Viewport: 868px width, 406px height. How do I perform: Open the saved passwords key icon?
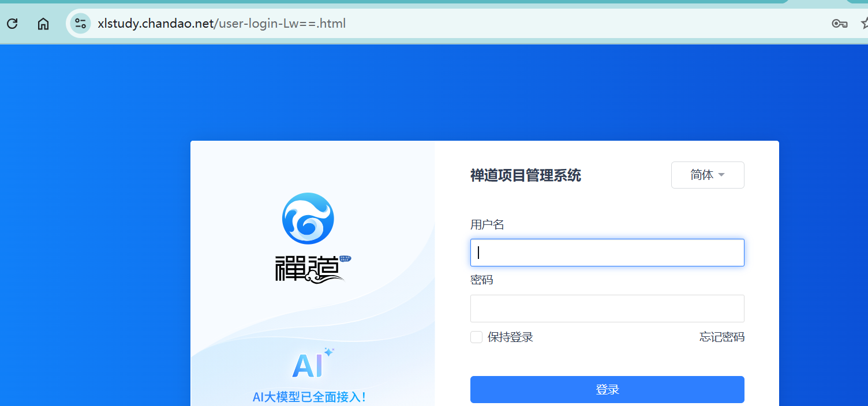[839, 24]
